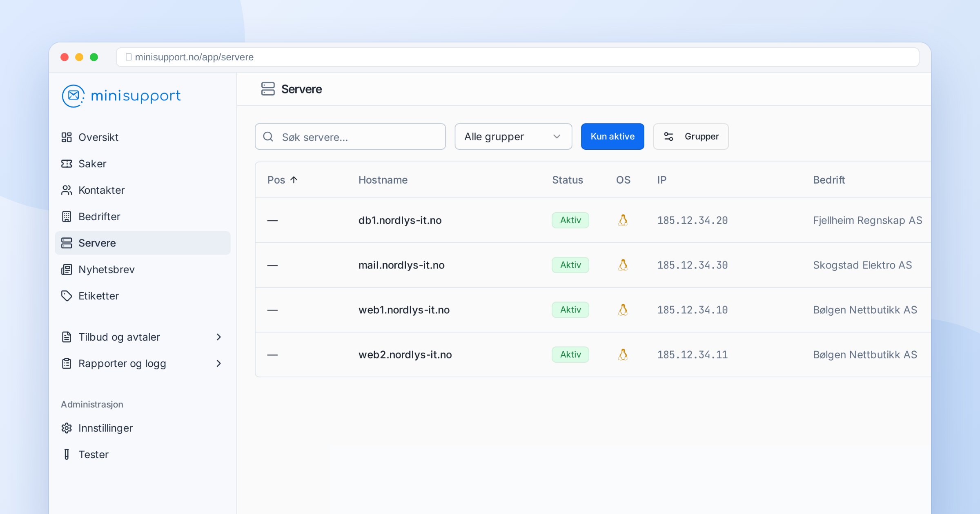
Task: Click the Nyhetsbrev newspaper icon
Action: [67, 270]
